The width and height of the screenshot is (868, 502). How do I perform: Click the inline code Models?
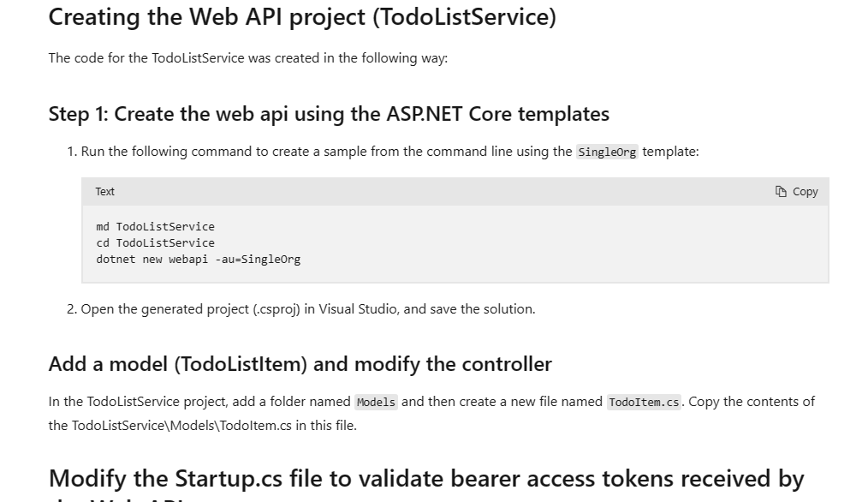click(376, 402)
